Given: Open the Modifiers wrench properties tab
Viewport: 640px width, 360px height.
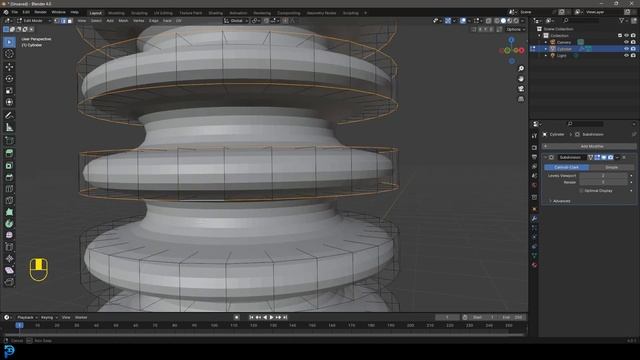Looking at the screenshot, I should [x=534, y=219].
